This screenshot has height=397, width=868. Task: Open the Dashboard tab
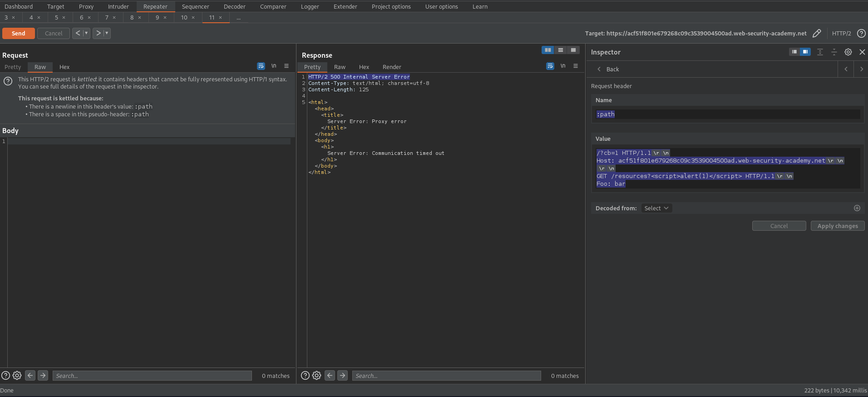pyautogui.click(x=19, y=6)
